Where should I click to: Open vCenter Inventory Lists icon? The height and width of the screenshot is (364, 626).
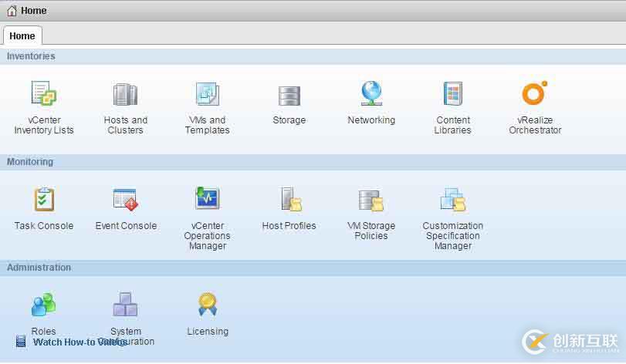pyautogui.click(x=44, y=94)
